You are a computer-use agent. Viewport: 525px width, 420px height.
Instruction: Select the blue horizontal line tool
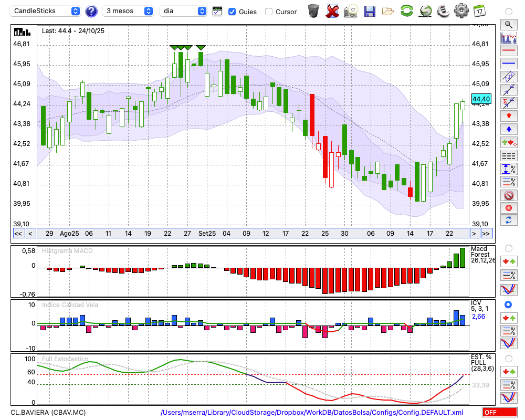click(x=509, y=64)
